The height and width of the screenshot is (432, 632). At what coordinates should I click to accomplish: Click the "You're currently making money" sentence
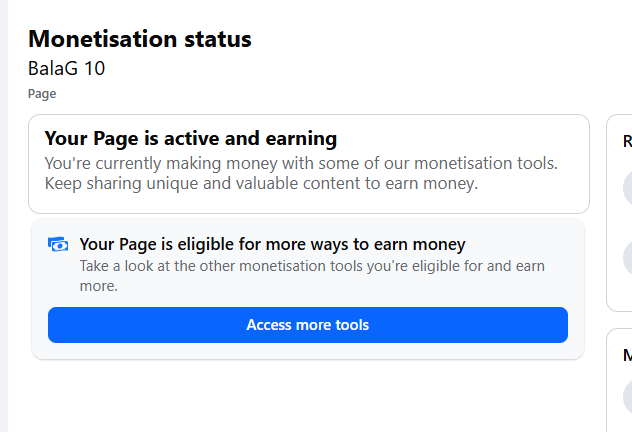point(300,163)
